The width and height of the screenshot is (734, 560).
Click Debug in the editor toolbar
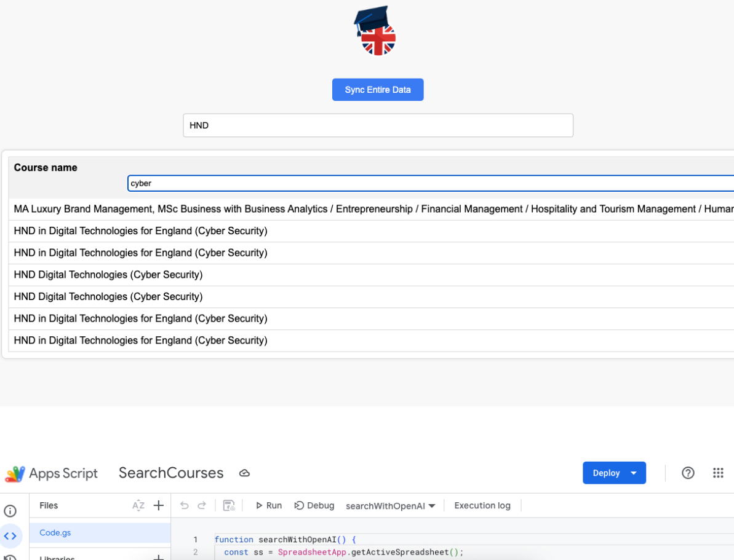click(314, 505)
